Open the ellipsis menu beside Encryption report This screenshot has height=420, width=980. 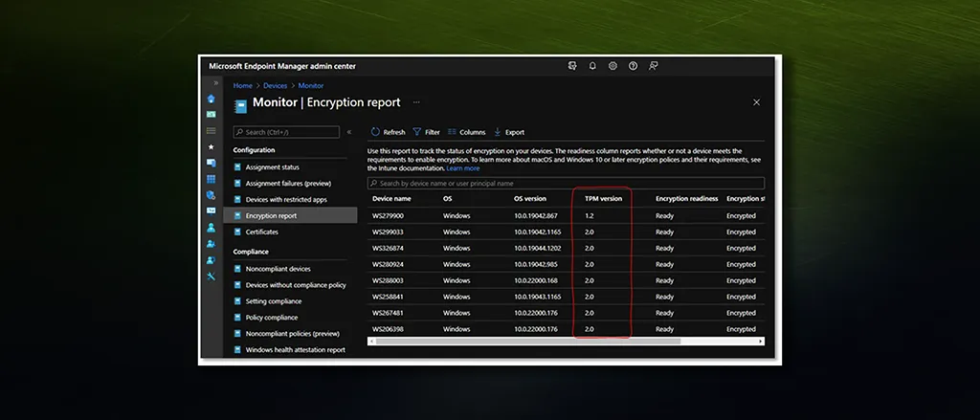(416, 102)
